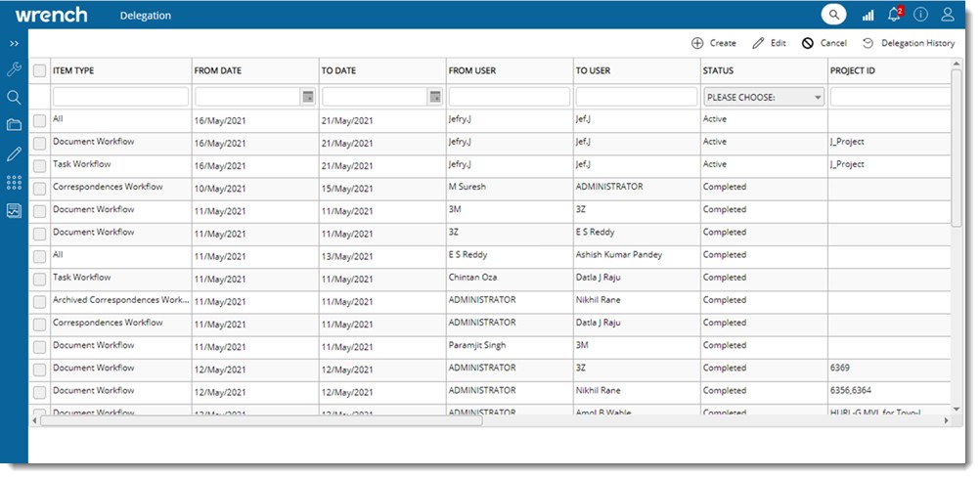Open the notifications bell icon
Screen dimensions: 980x478
(x=894, y=15)
